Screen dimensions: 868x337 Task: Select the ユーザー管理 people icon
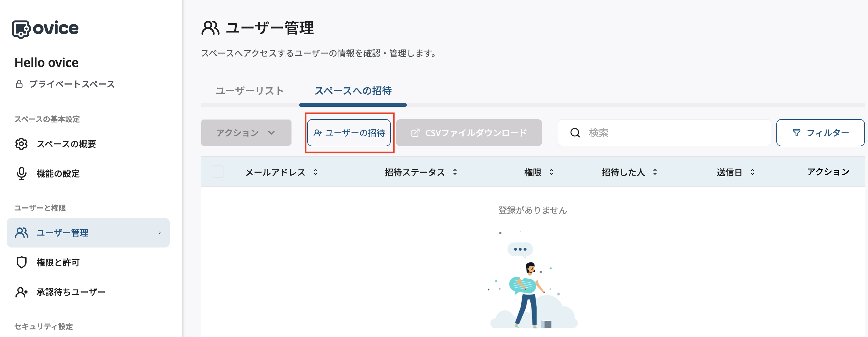21,232
